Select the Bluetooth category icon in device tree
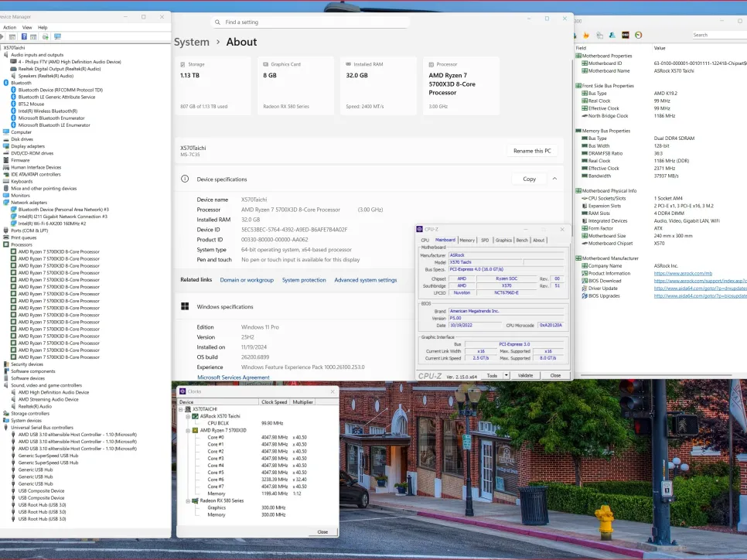The height and width of the screenshot is (560, 747). click(x=7, y=83)
